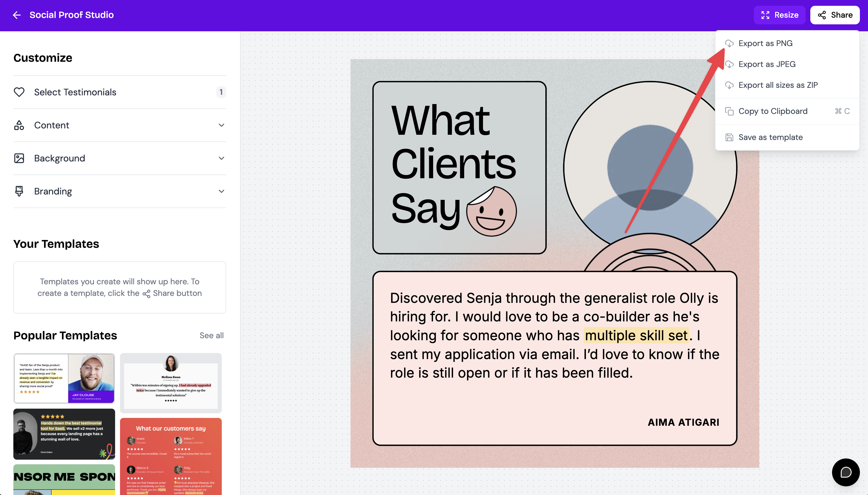The image size is (868, 495).
Task: Select the dark 'Hands down the best testimonial' template
Action: pos(64,434)
